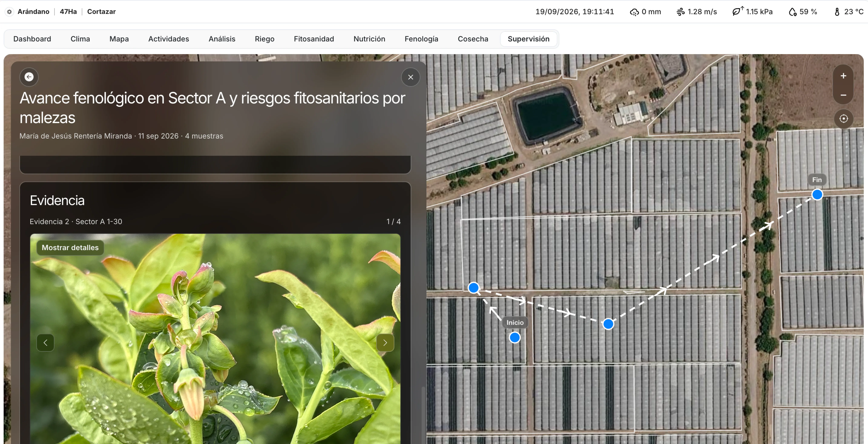Image resolution: width=868 pixels, height=444 pixels.
Task: Open the Fitosanidad tab
Action: click(314, 39)
